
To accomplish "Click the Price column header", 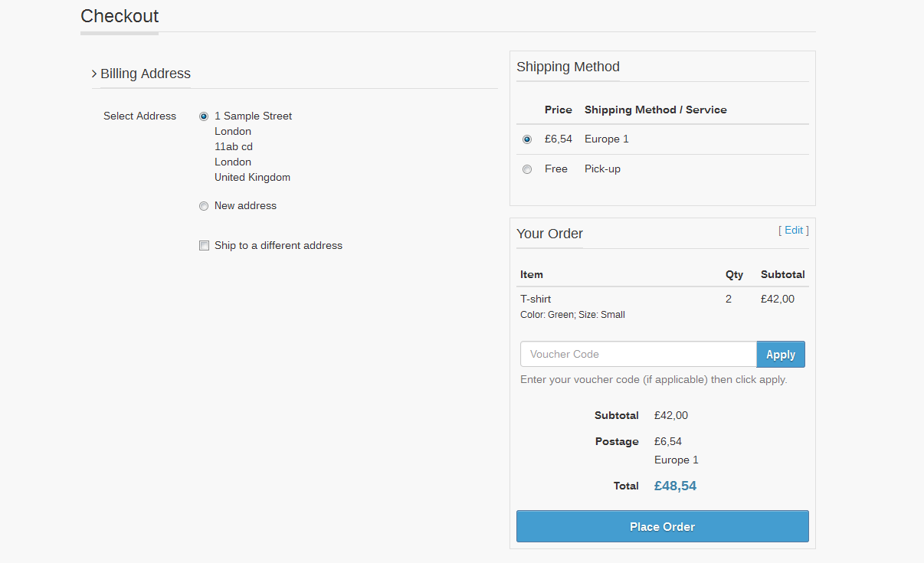I will click(x=558, y=110).
